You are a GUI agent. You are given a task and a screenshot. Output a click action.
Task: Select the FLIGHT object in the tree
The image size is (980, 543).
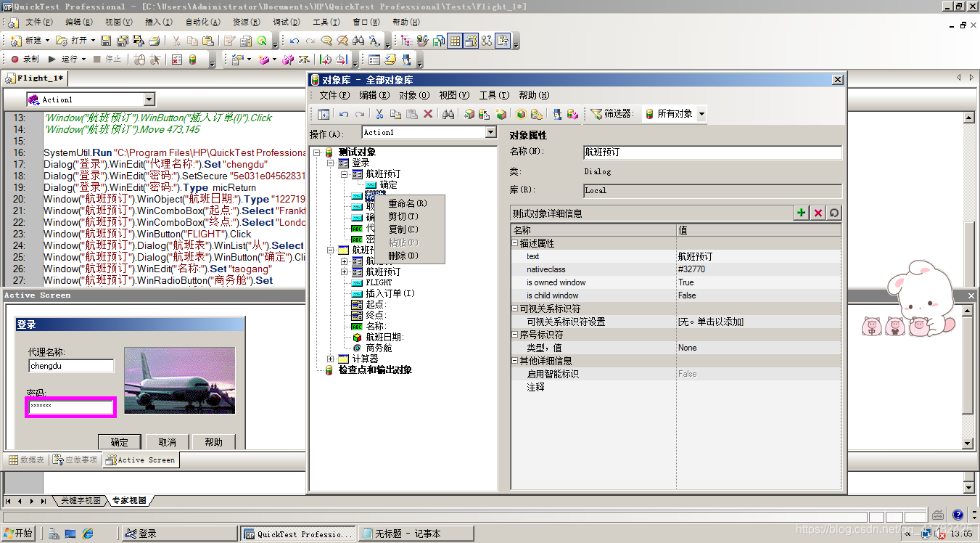pos(379,282)
